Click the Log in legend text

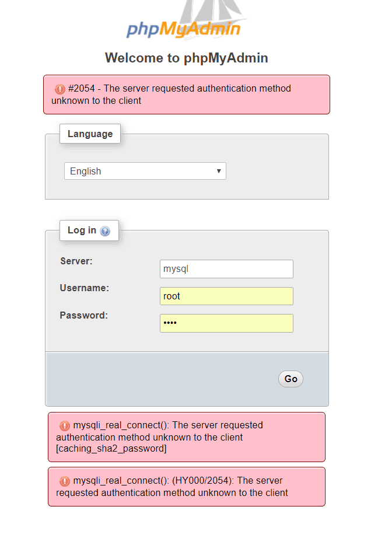[82, 230]
